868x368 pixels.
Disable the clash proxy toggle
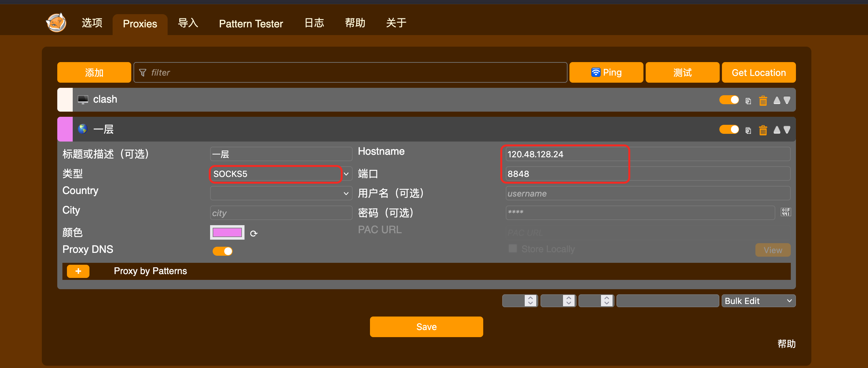(729, 100)
